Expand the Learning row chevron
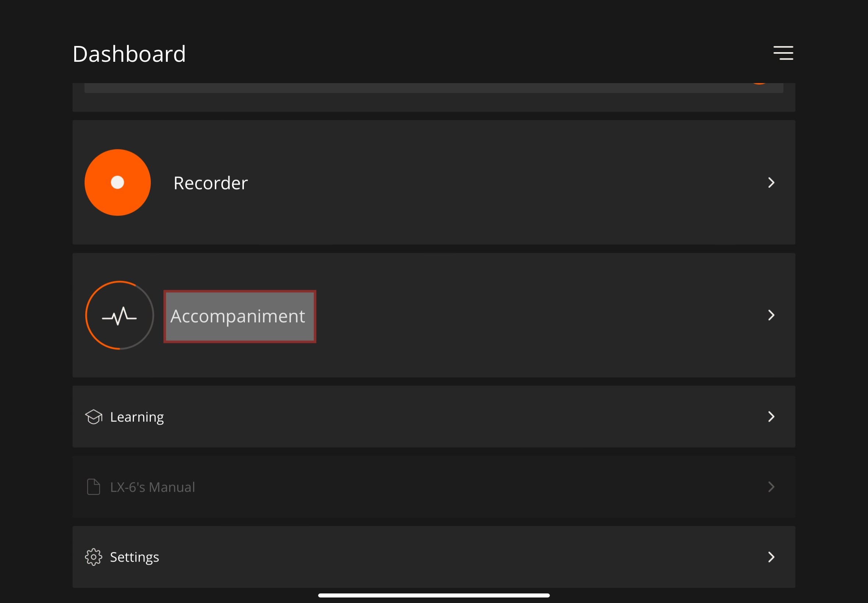The width and height of the screenshot is (868, 603). [x=771, y=416]
